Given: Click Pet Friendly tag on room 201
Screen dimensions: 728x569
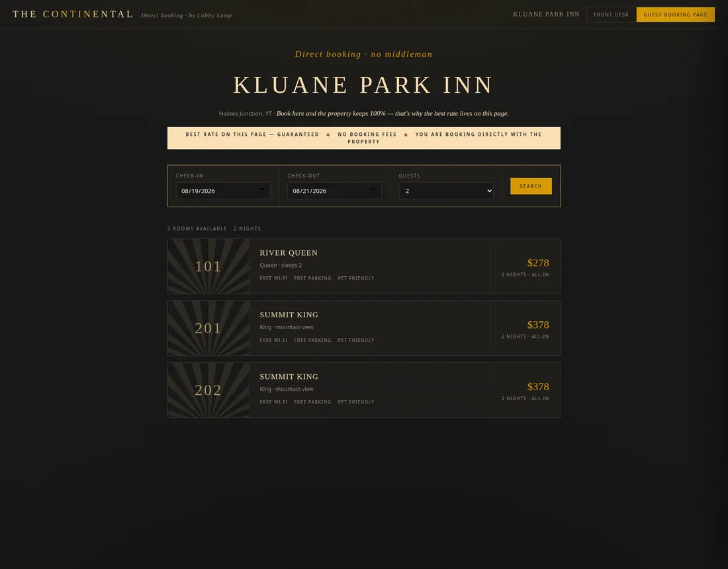Looking at the screenshot, I should tap(355, 340).
